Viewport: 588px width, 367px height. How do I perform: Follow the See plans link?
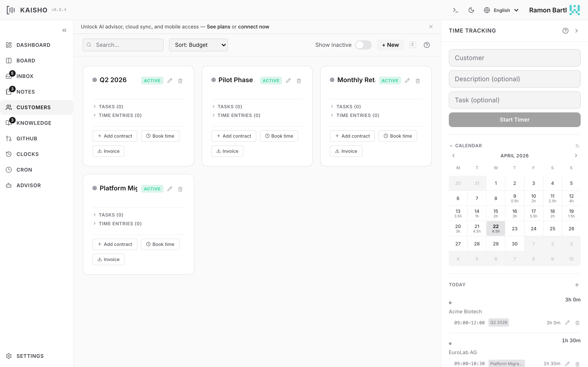[x=218, y=27]
